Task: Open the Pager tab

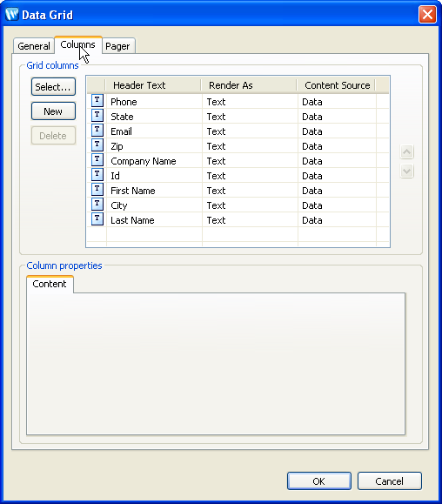Action: 117,46
